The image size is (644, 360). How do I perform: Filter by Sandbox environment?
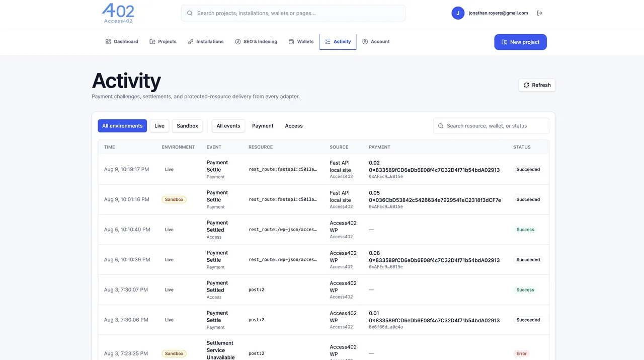pyautogui.click(x=187, y=126)
